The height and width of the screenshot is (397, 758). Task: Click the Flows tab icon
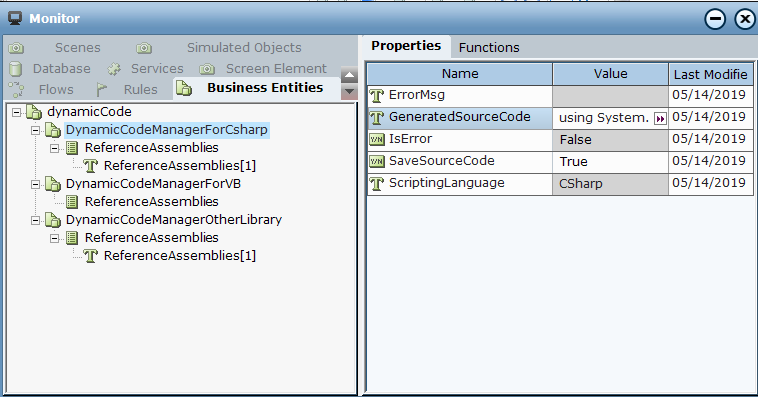coord(16,89)
